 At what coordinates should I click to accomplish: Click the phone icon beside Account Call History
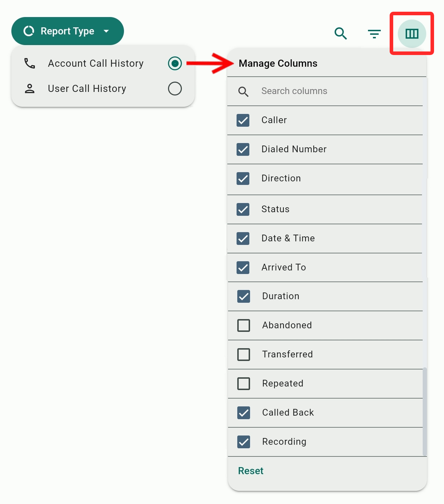click(x=29, y=64)
